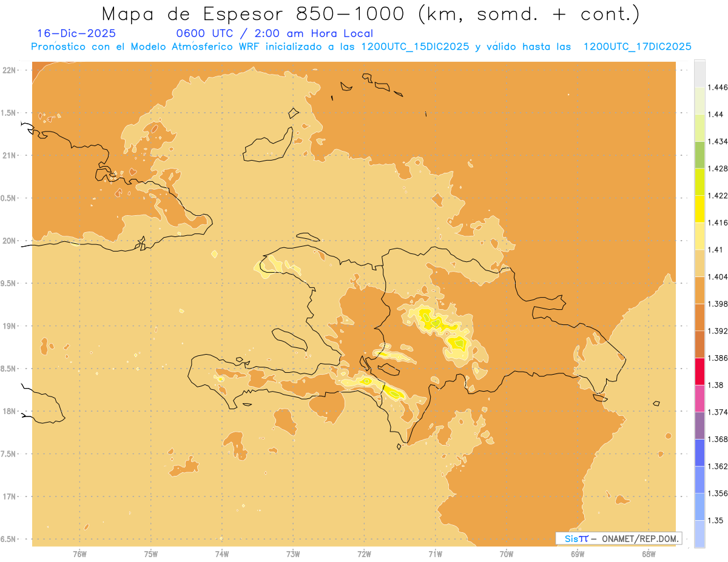Pick the tan legend swatch between 1.404 and 1.41
This screenshot has height=562, width=728.
pos(699,263)
